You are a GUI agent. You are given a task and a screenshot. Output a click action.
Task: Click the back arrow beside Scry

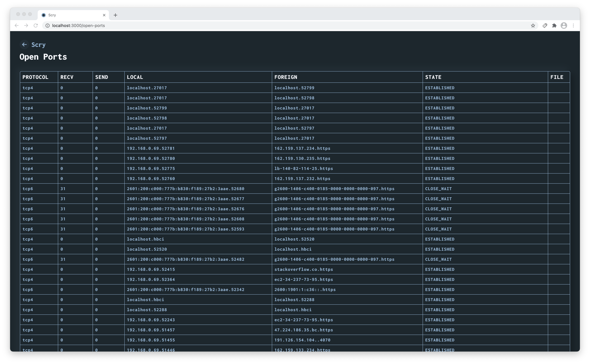(24, 44)
